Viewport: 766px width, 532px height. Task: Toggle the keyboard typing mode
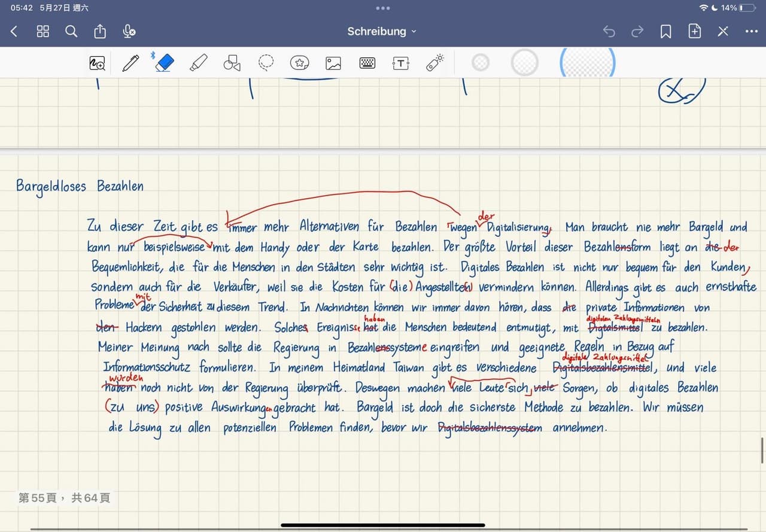(367, 63)
